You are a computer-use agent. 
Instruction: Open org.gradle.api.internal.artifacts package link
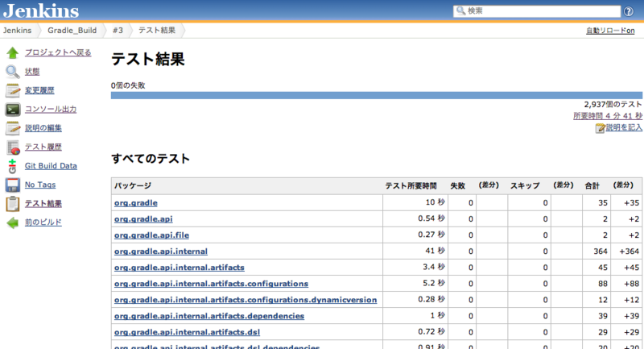point(179,268)
